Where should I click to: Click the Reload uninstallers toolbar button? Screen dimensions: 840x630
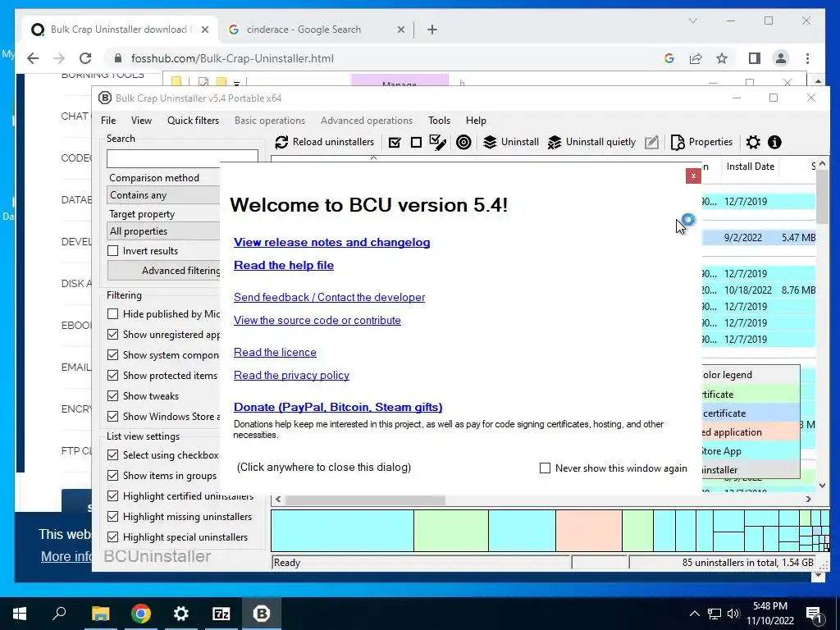pyautogui.click(x=324, y=142)
